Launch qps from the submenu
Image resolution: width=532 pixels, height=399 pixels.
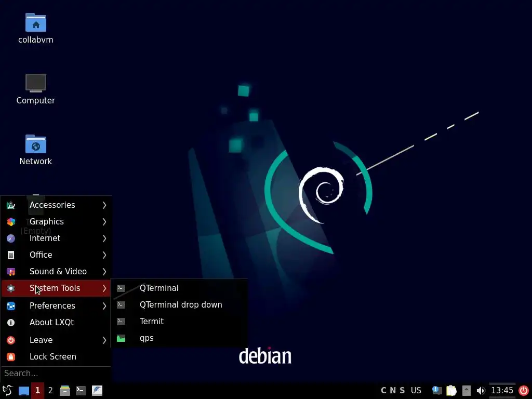[x=179, y=338]
